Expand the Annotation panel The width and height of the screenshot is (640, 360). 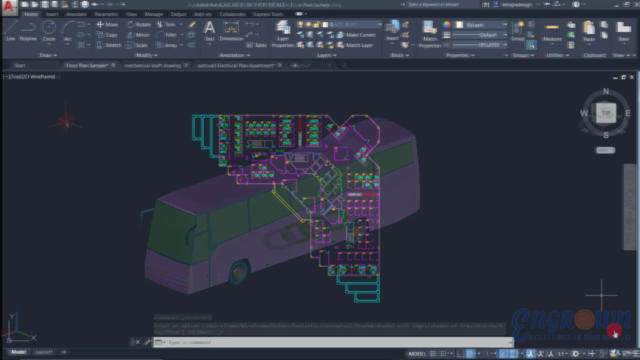point(234,55)
